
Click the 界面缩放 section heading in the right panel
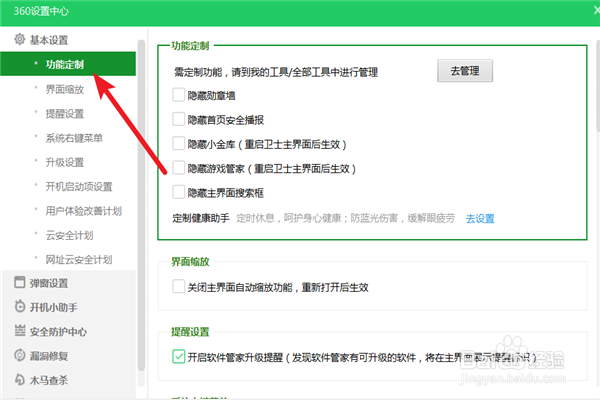pyautogui.click(x=190, y=262)
